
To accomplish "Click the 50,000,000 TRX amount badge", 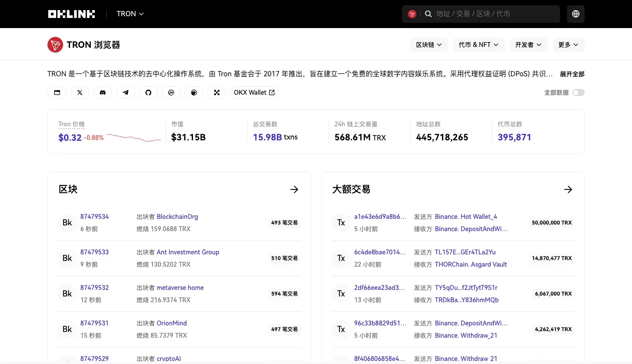I will [x=552, y=223].
